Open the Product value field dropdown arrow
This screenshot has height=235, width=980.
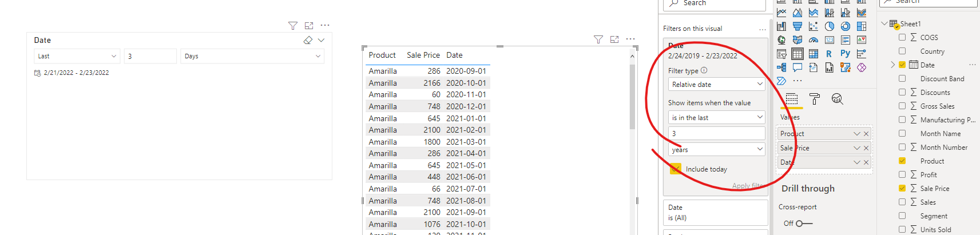857,134
